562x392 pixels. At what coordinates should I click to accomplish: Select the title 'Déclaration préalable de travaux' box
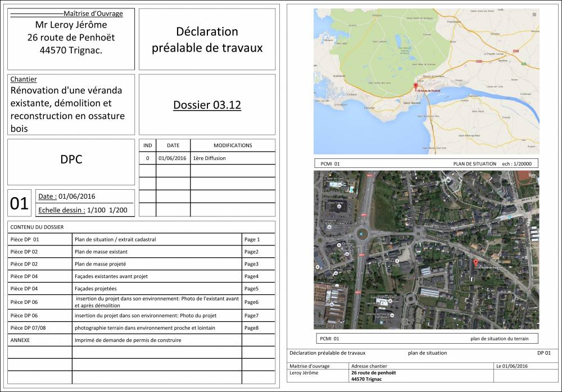tap(207, 39)
